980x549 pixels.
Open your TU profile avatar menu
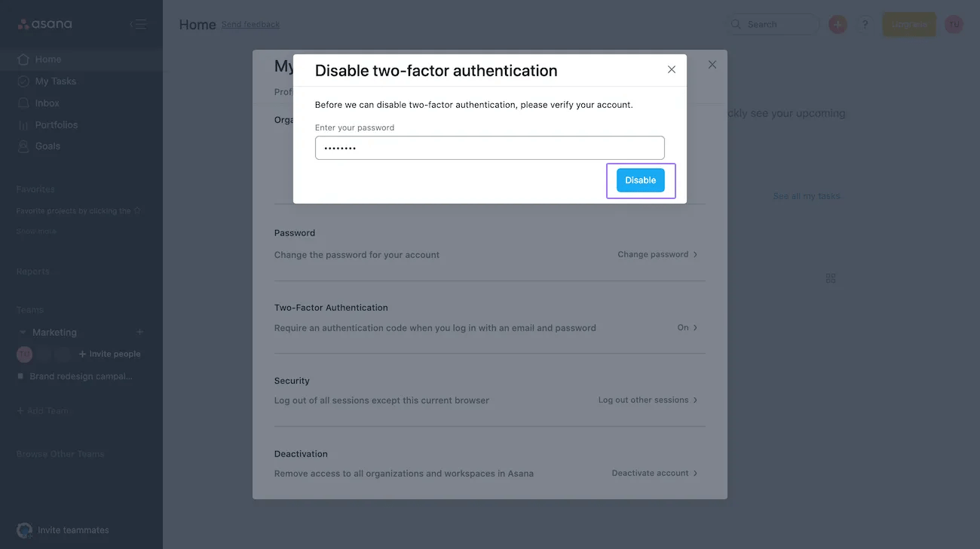point(954,23)
